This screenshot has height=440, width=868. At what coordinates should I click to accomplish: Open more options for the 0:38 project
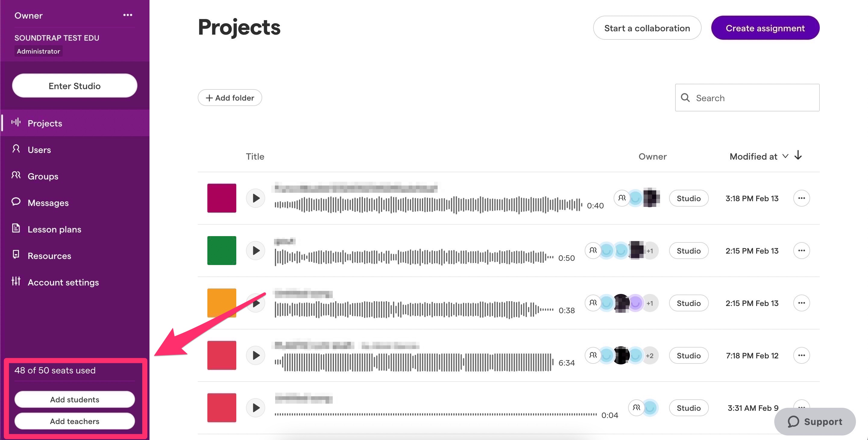802,303
